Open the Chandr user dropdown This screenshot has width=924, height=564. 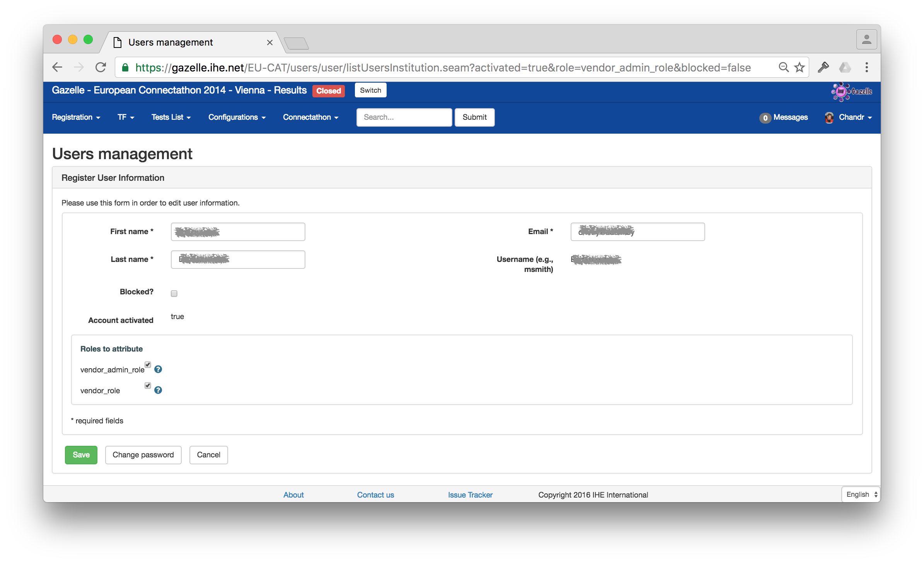pyautogui.click(x=849, y=117)
